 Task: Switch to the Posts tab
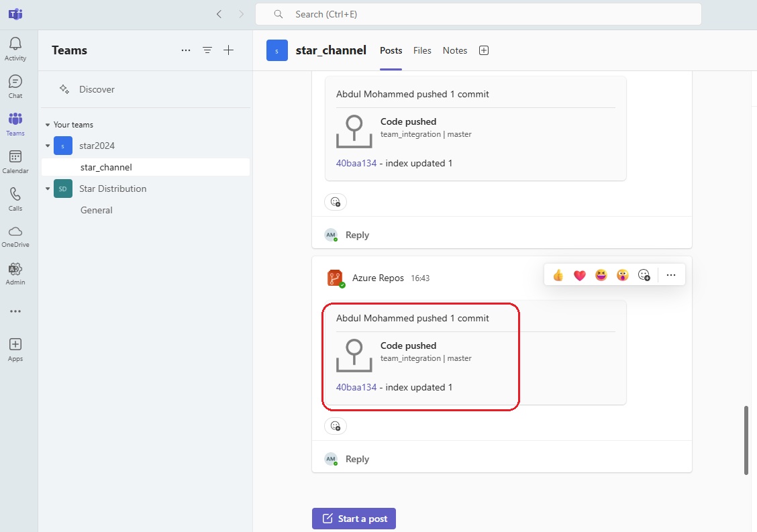click(391, 50)
